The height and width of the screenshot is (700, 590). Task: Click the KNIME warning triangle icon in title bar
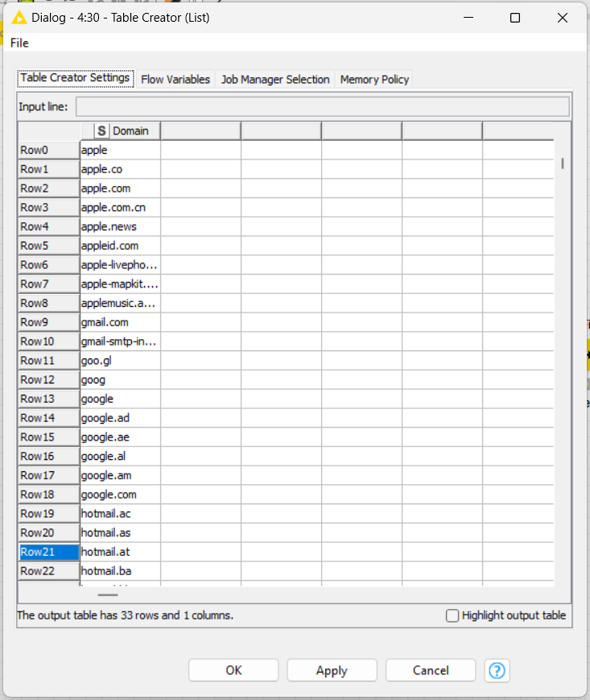click(19, 17)
